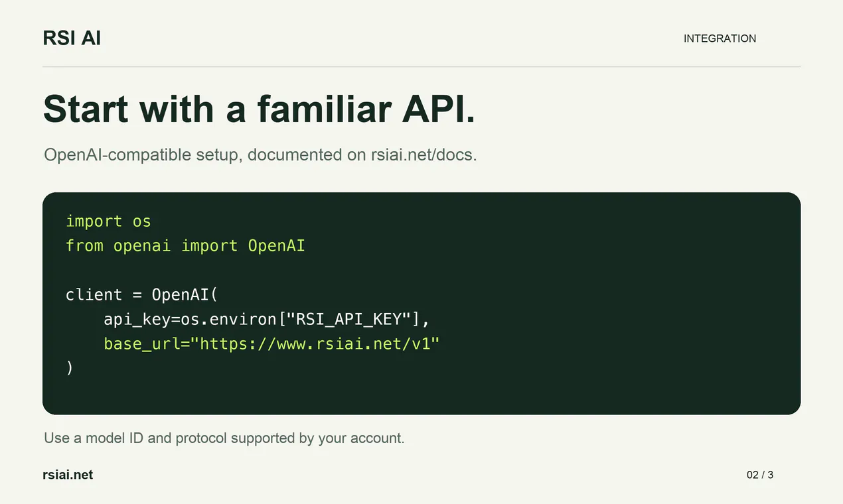Click the heading 'Start with a familiar API.'
The height and width of the screenshot is (504, 843).
pos(259,109)
